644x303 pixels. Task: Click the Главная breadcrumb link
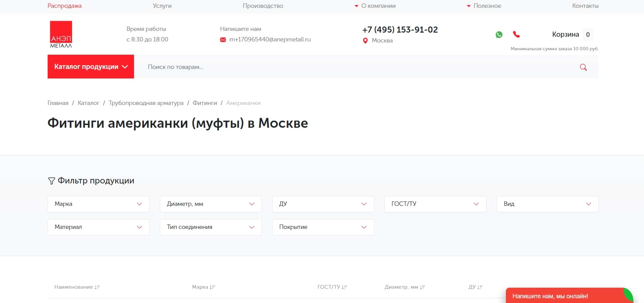pyautogui.click(x=58, y=103)
